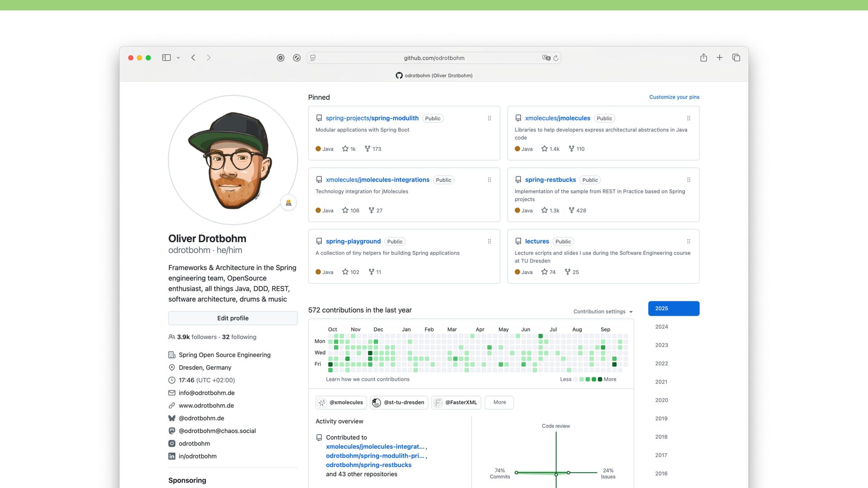This screenshot has height=488, width=868.
Task: Click the Edit profile button
Action: pyautogui.click(x=233, y=319)
